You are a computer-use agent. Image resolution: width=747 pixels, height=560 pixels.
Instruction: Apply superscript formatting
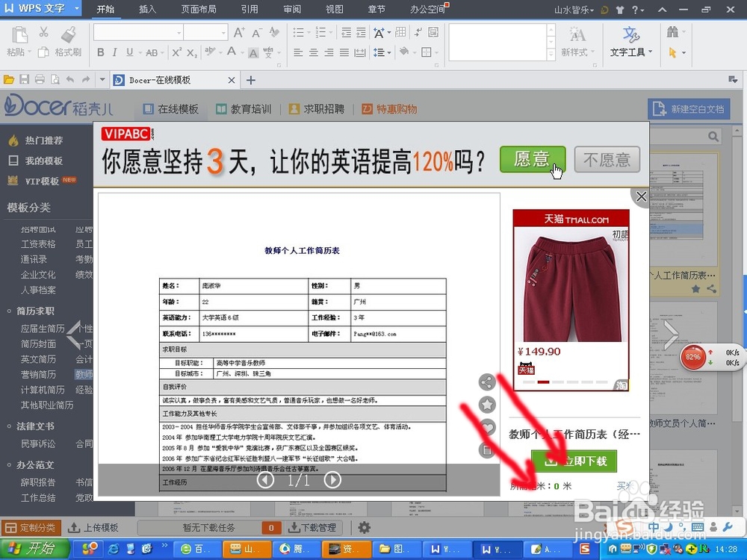(x=176, y=52)
